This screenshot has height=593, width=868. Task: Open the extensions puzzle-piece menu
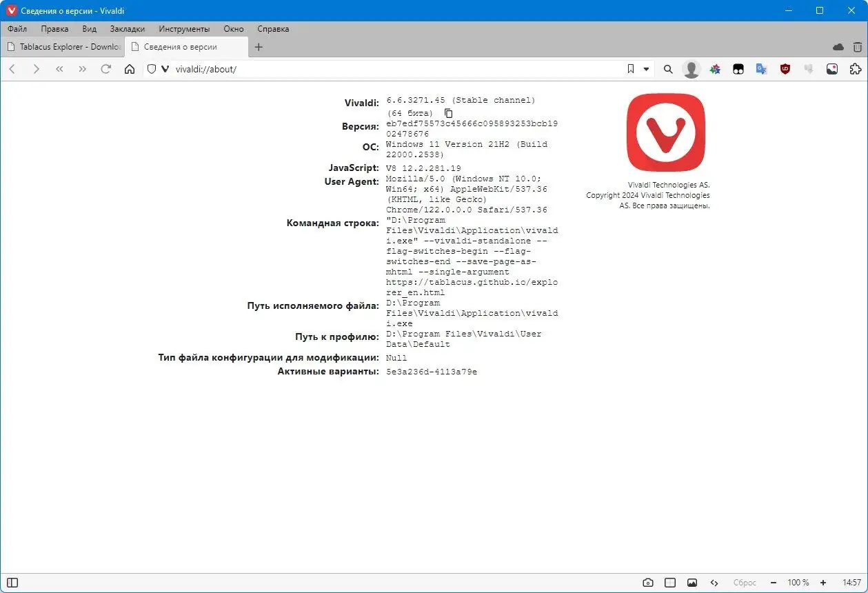(x=856, y=69)
